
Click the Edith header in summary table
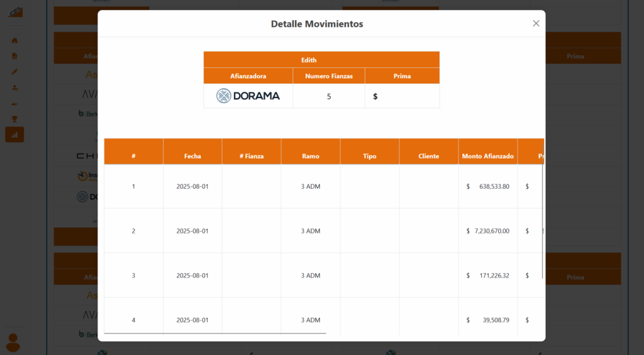point(321,60)
